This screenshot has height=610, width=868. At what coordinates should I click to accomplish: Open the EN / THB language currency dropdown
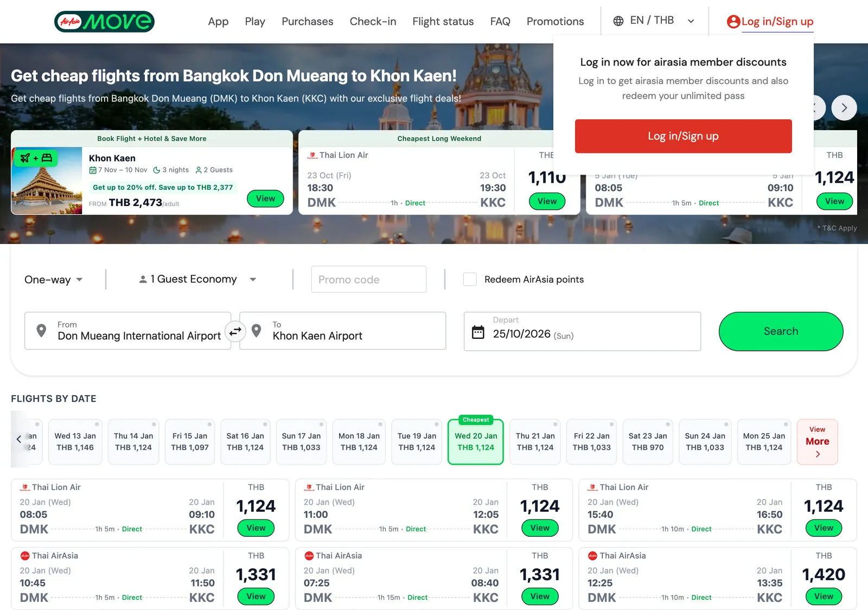(x=654, y=21)
